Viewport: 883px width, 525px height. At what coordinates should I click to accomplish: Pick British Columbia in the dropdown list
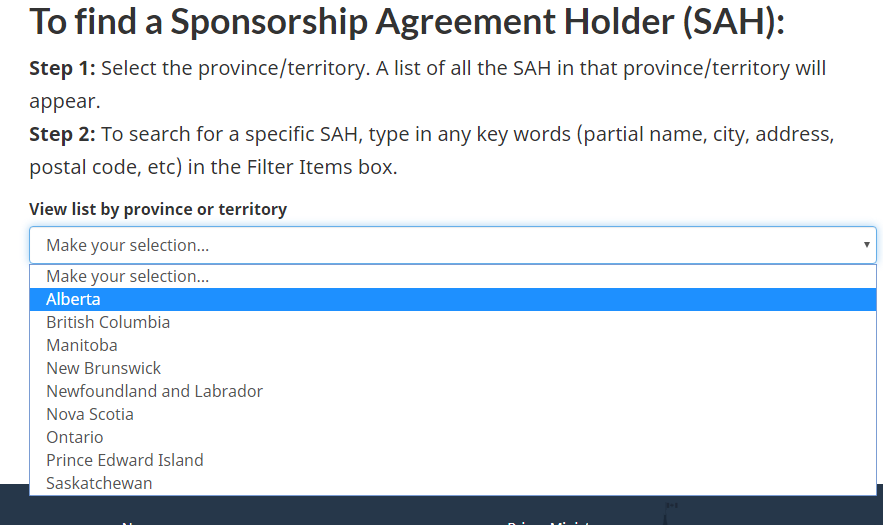click(108, 322)
